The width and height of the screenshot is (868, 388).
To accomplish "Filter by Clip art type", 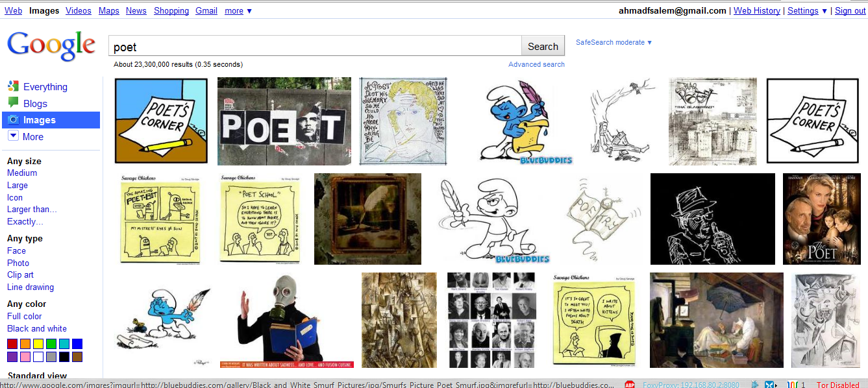I will [x=20, y=274].
